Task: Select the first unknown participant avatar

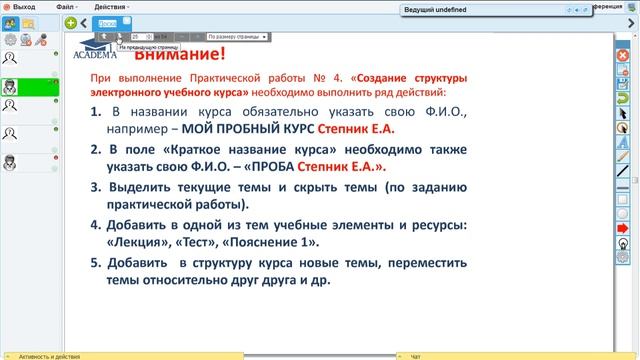Action: pyautogui.click(x=10, y=58)
